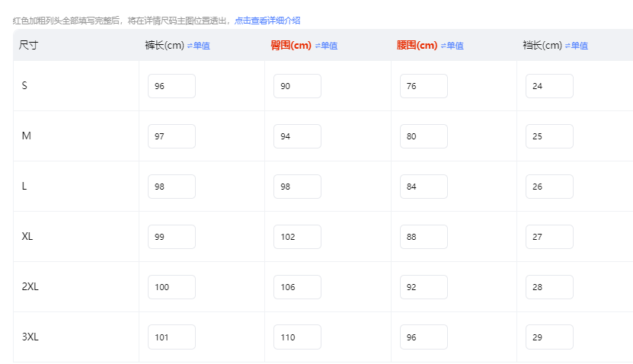The height and width of the screenshot is (364, 633).
Task: Edit XL size 臀围 field showing 102
Action: pos(298,237)
